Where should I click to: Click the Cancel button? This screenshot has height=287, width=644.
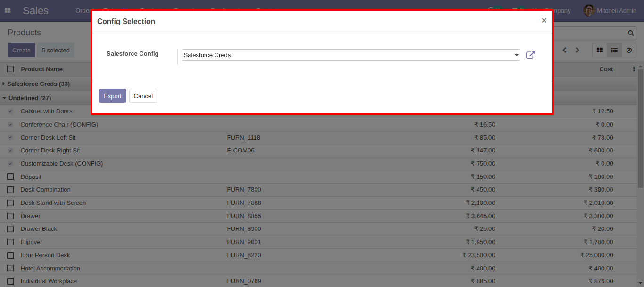point(143,96)
